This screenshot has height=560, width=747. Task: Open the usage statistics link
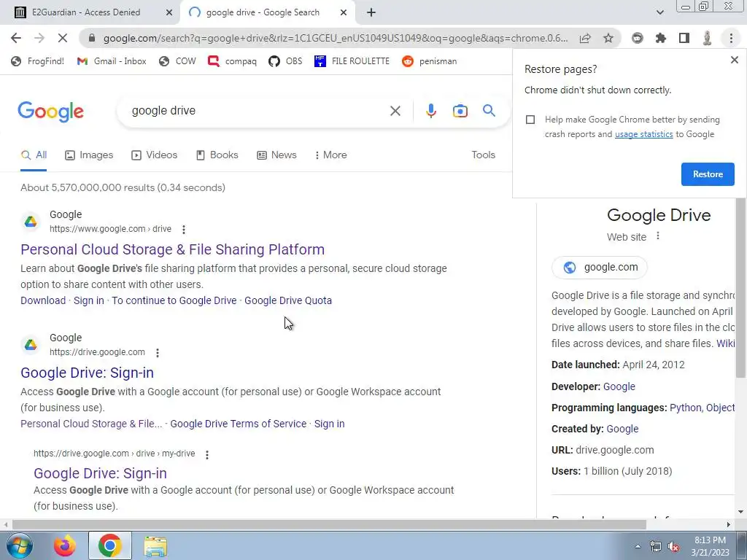(x=643, y=134)
